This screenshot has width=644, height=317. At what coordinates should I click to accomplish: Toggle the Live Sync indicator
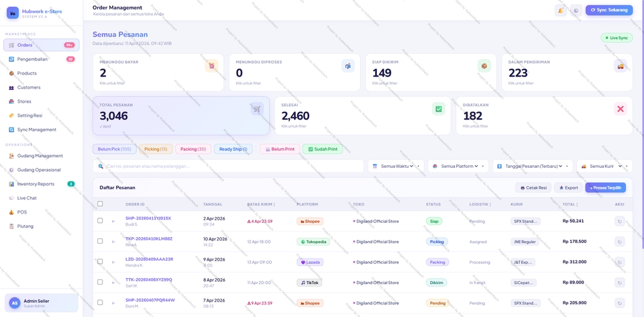click(x=616, y=38)
